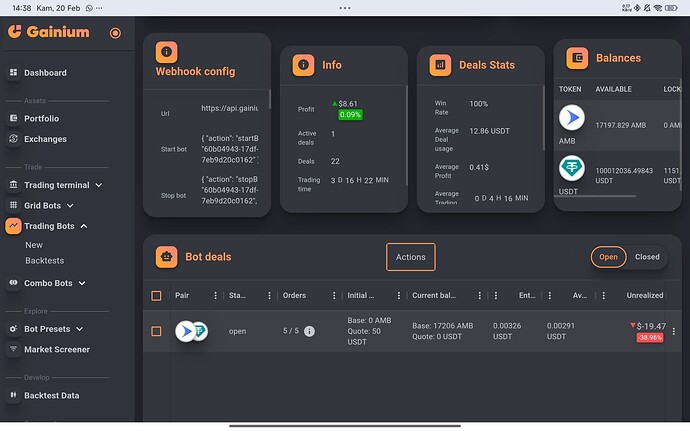
Task: Collapse the Trading Bots submenu
Action: coord(84,226)
